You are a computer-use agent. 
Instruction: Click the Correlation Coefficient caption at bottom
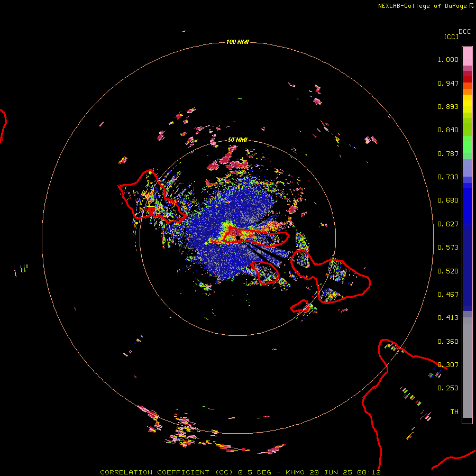pyautogui.click(x=240, y=472)
